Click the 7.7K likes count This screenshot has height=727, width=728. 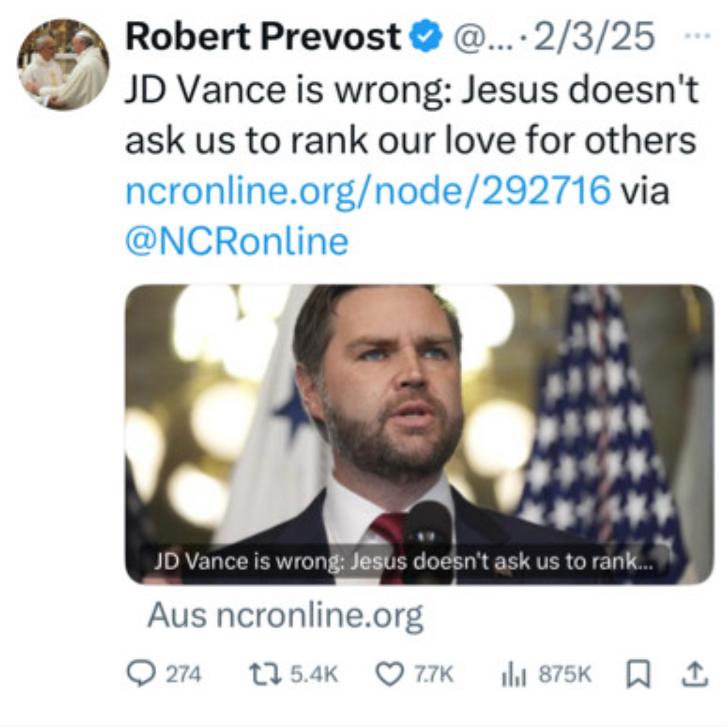point(433,674)
